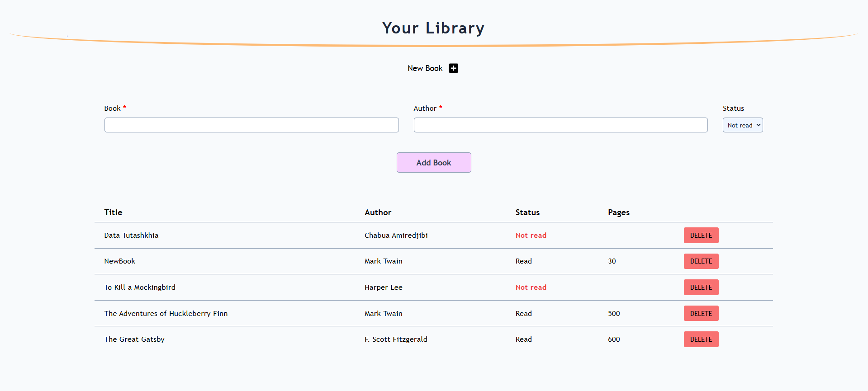Viewport: 868px width, 391px height.
Task: Delete The Great Gatsby row
Action: [701, 339]
